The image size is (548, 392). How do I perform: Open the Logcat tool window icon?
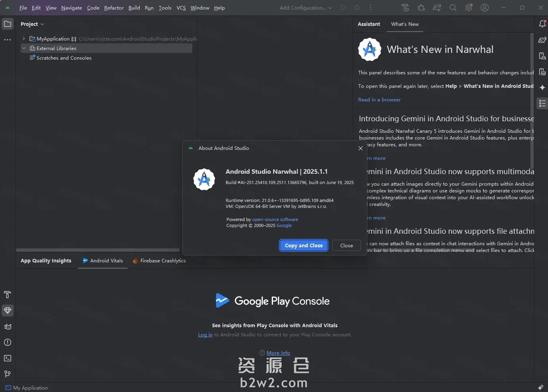[8, 327]
